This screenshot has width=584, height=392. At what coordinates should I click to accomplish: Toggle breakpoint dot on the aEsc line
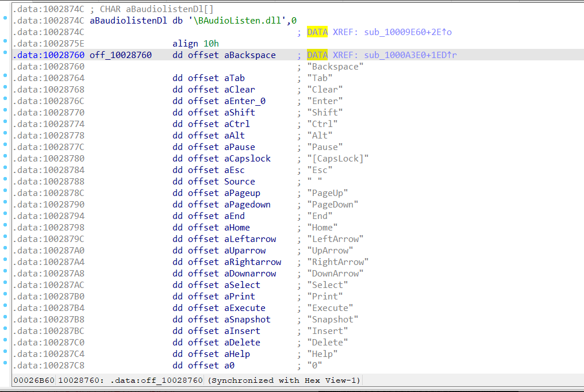click(5, 168)
